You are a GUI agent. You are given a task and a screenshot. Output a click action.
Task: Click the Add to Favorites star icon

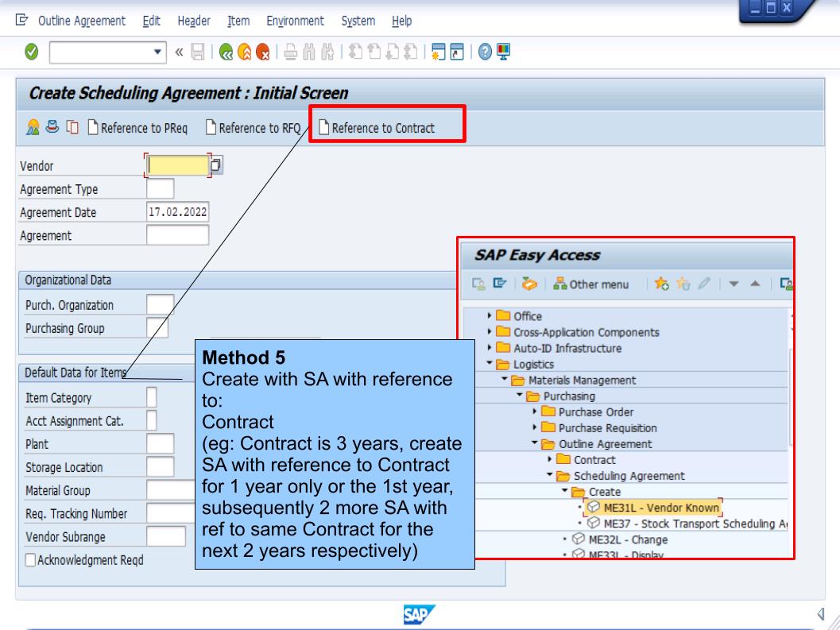pos(662,284)
